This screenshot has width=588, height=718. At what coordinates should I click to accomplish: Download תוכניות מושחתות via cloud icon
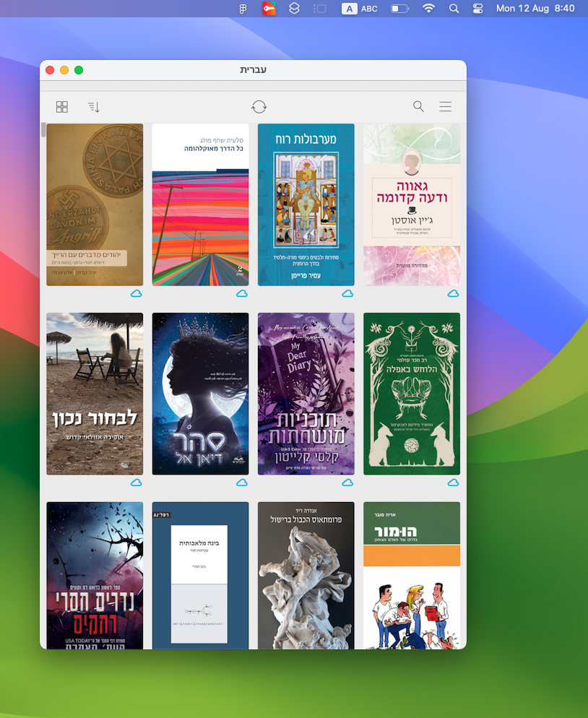[x=347, y=483]
